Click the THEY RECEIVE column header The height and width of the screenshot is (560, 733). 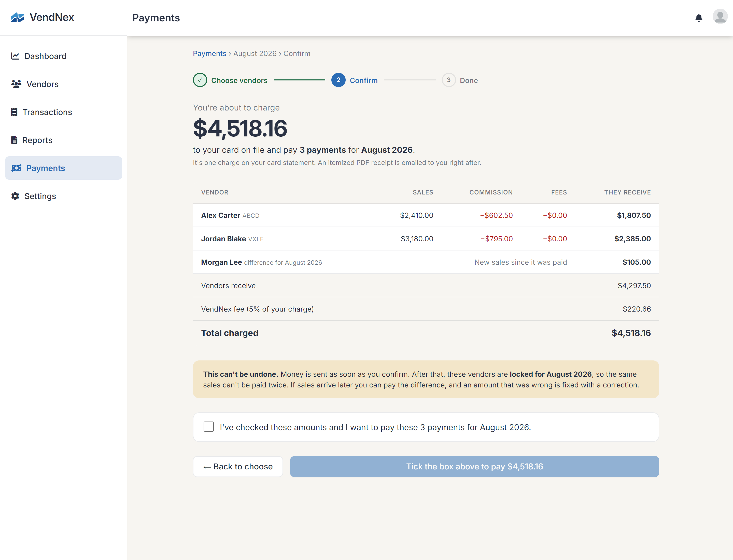[628, 192]
